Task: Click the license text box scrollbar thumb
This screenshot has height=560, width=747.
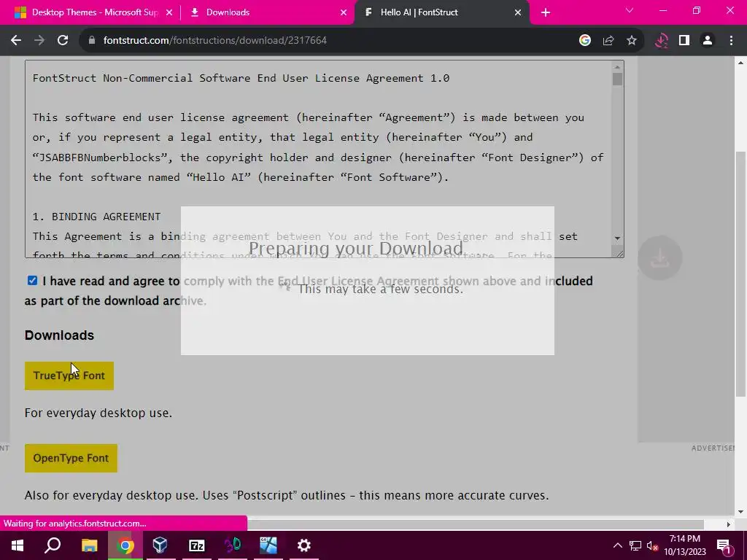Action: click(x=617, y=79)
